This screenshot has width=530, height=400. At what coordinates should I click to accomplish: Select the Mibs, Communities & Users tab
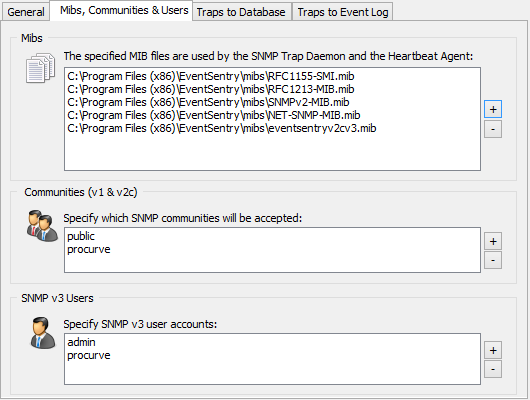tap(124, 10)
